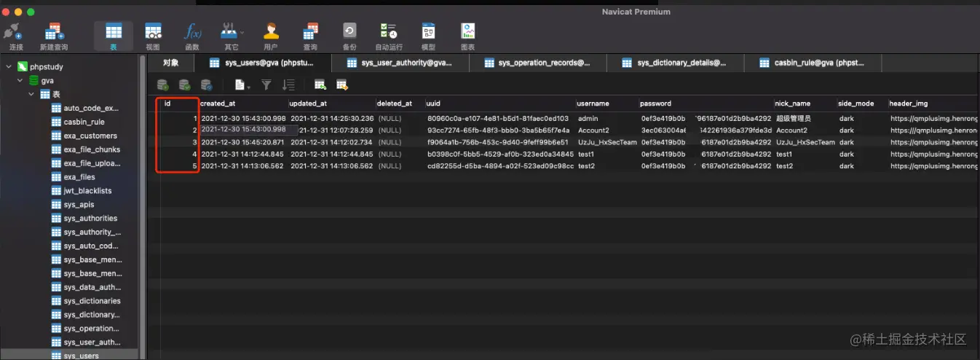Open the 其它 dropdown arrow
This screenshot has width=980, height=360.
click(242, 32)
